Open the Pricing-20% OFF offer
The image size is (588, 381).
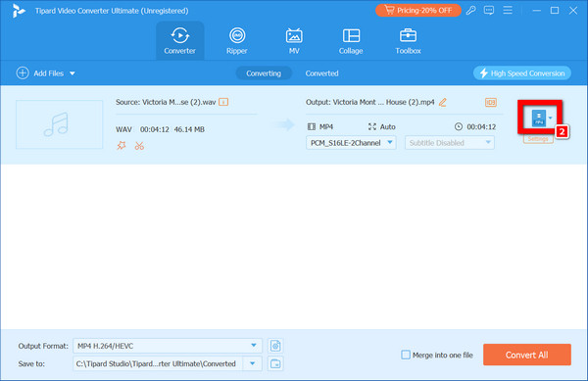(x=418, y=11)
